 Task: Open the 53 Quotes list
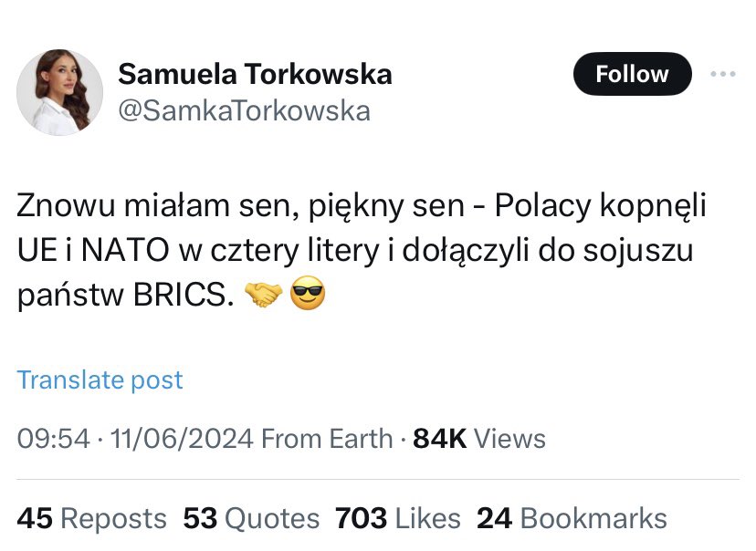pos(251,519)
